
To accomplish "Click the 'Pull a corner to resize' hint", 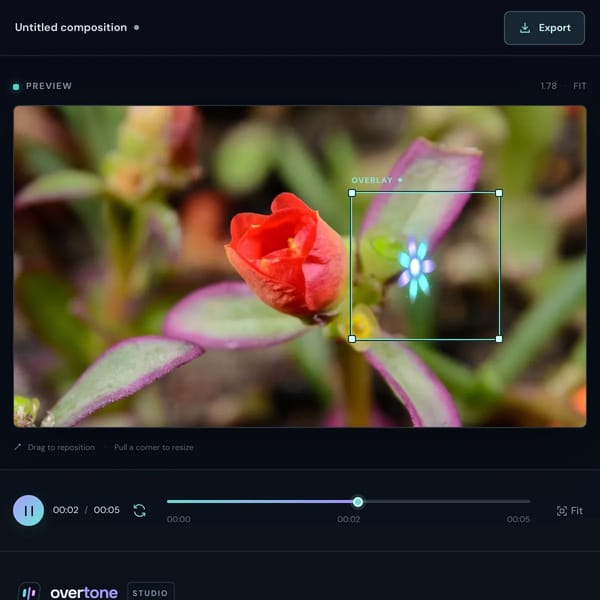I will point(153,447).
